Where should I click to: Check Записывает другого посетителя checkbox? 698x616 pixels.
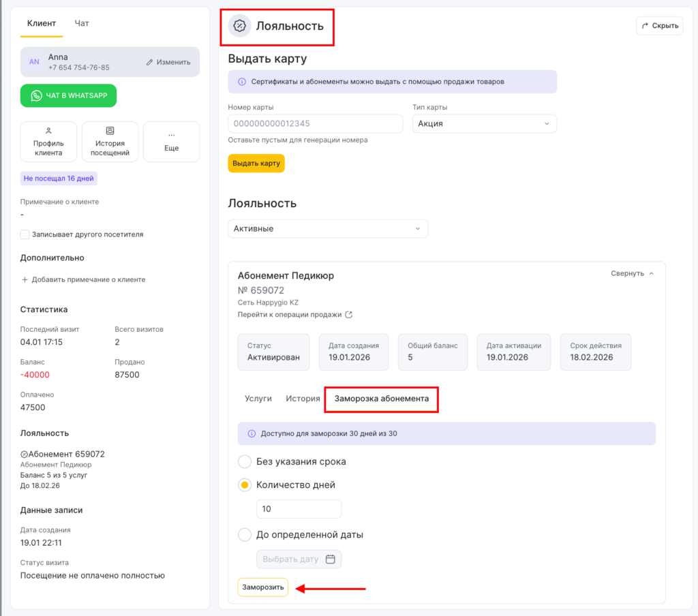coord(25,234)
